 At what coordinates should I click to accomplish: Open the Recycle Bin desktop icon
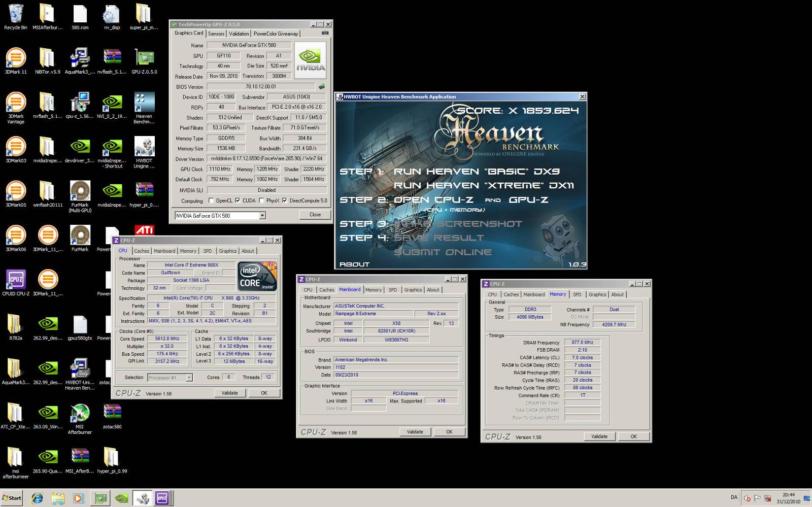pyautogui.click(x=16, y=17)
